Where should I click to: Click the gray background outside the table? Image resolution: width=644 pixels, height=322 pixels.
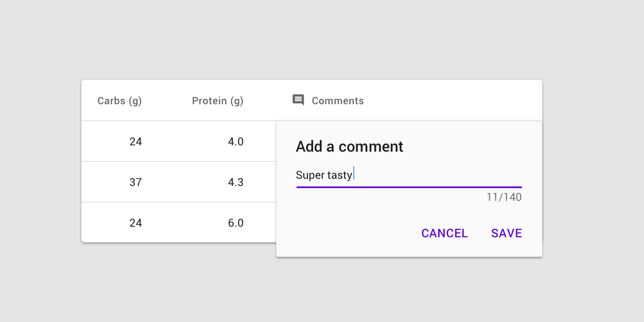(322, 38)
